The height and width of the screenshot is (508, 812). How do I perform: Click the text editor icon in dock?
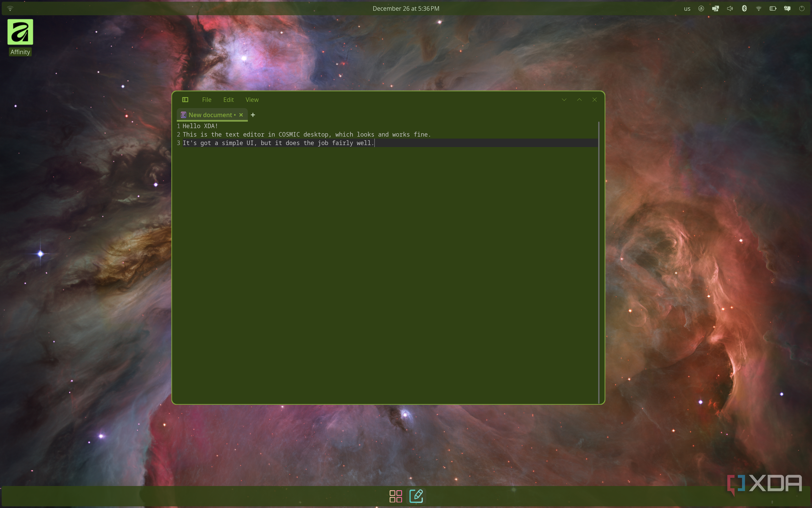click(x=416, y=496)
